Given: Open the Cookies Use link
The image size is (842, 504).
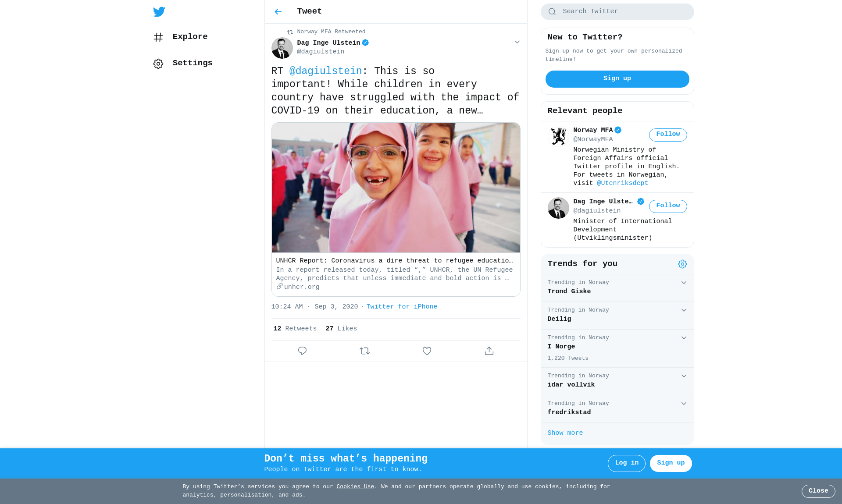Looking at the screenshot, I should pyautogui.click(x=355, y=487).
